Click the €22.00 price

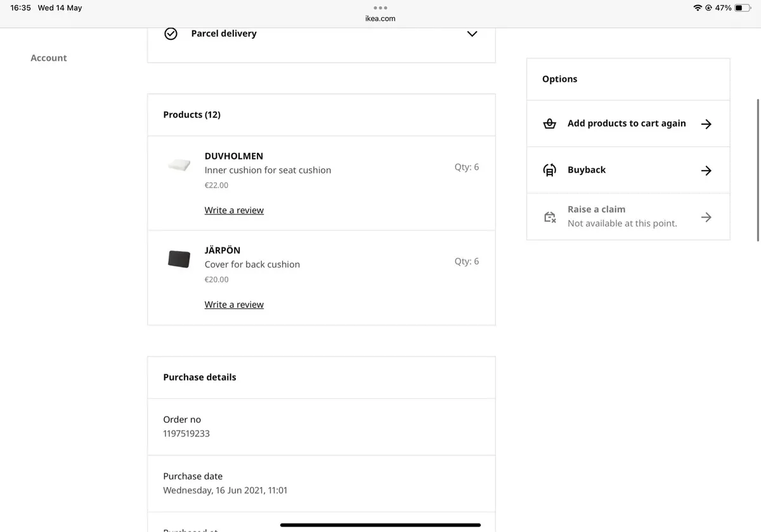coord(216,185)
